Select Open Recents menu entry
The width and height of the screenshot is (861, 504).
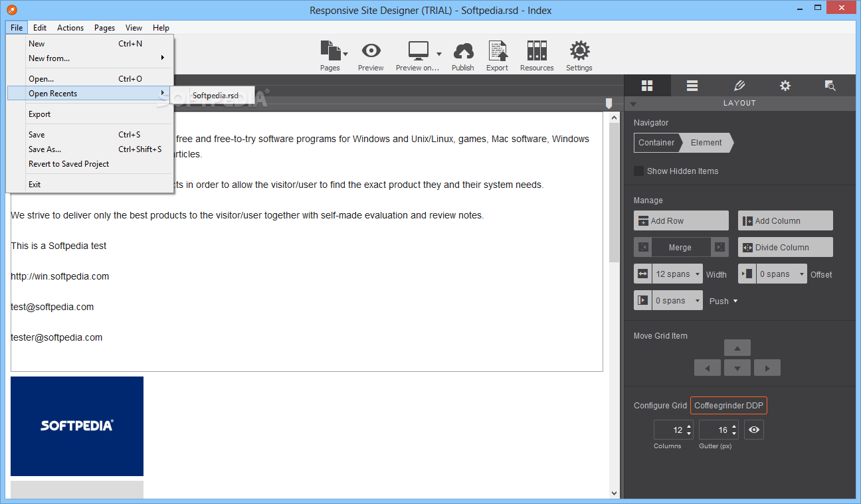point(88,93)
